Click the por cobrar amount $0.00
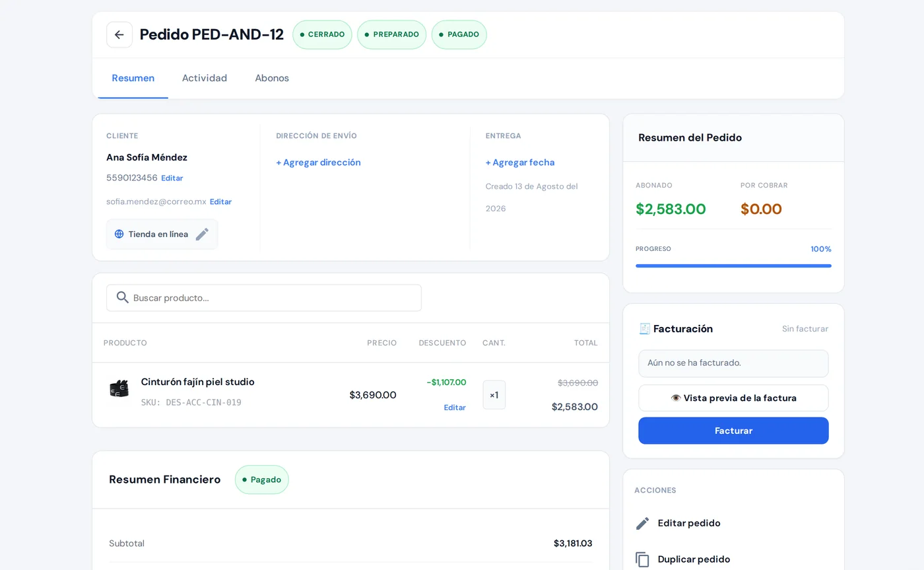Image resolution: width=924 pixels, height=570 pixels. coord(761,209)
